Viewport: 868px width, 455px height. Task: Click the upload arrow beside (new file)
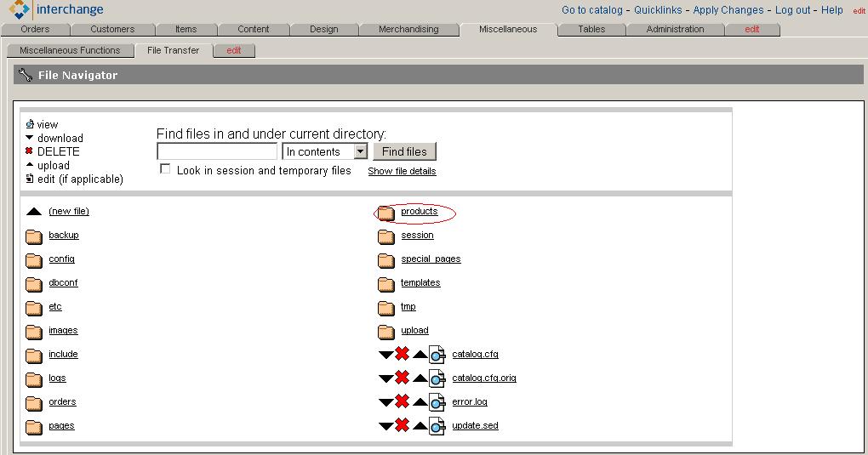pos(34,212)
